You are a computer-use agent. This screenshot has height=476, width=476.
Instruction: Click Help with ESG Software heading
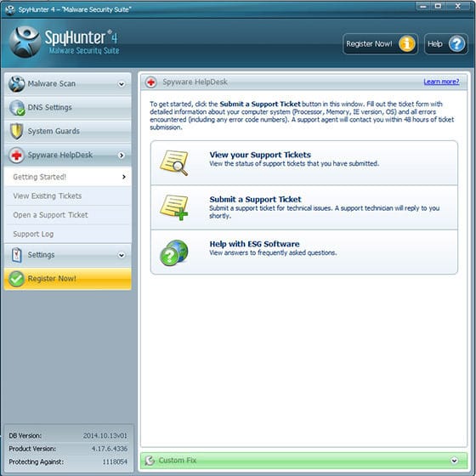[x=254, y=244]
